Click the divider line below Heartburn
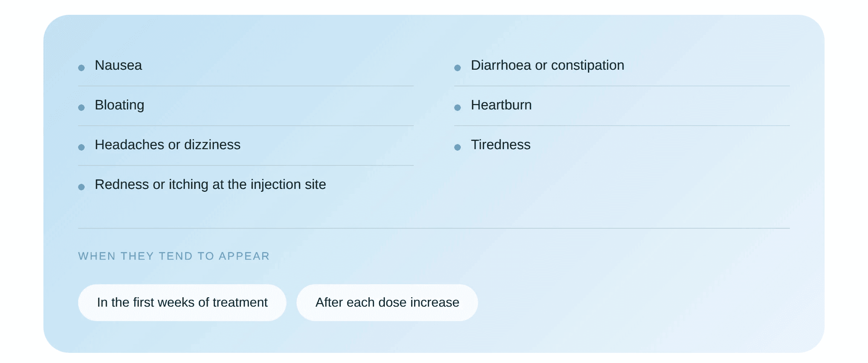The image size is (868, 363). [622, 126]
